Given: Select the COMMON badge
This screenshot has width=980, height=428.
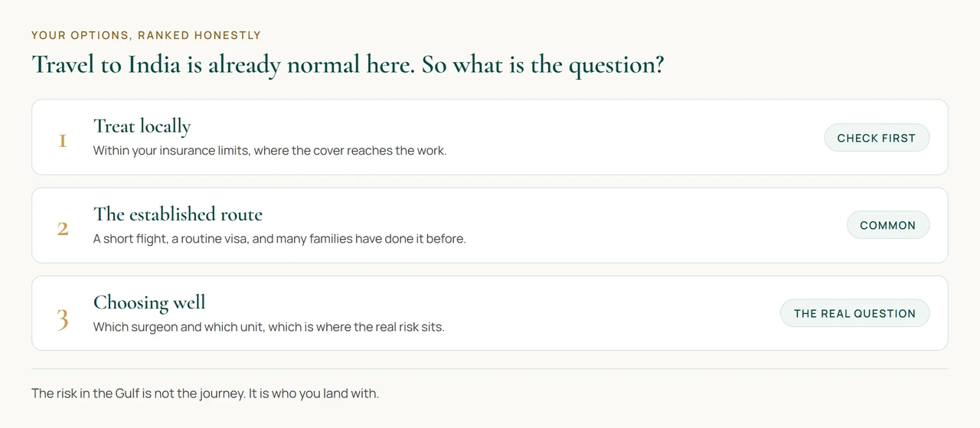Looking at the screenshot, I should point(888,225).
